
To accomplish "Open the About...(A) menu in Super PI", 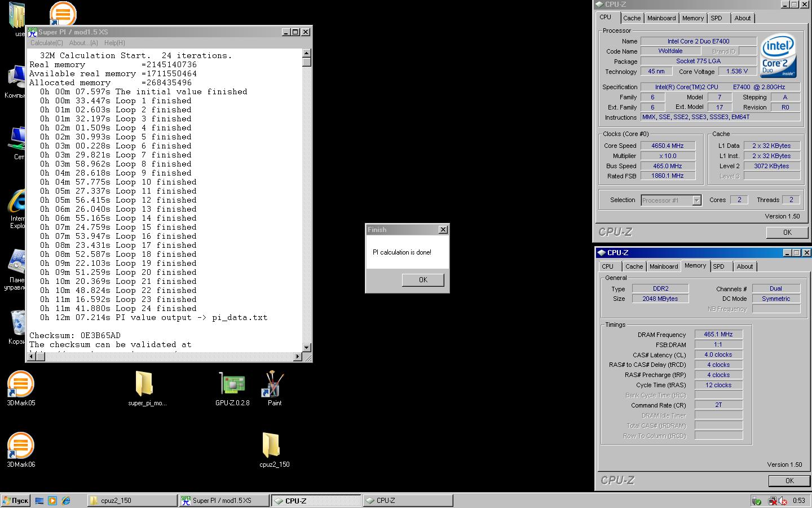I will (x=83, y=43).
